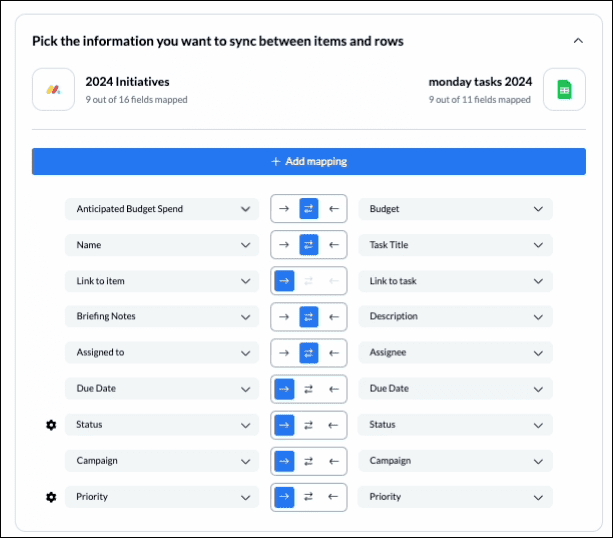Select two-way sync for Name row
613x538 pixels.
309,245
